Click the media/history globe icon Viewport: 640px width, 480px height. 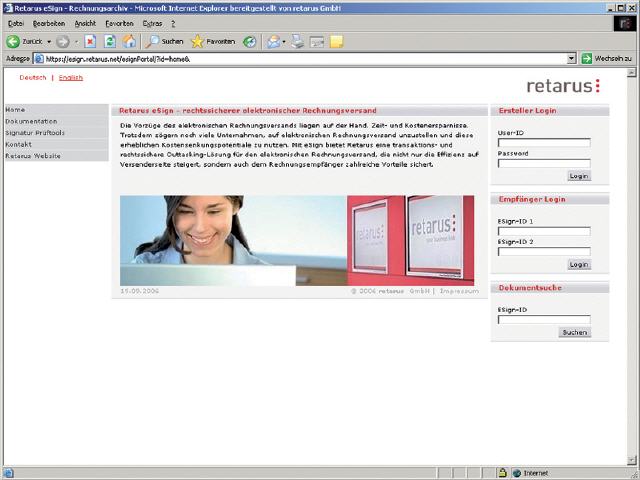pos(249,41)
